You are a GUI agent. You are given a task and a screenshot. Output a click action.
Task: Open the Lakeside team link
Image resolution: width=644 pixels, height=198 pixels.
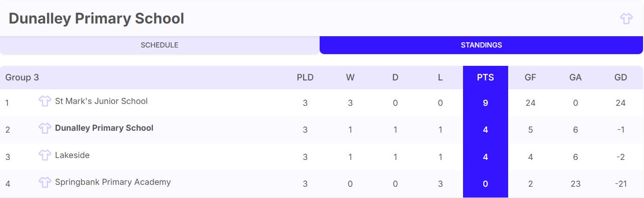coord(72,155)
